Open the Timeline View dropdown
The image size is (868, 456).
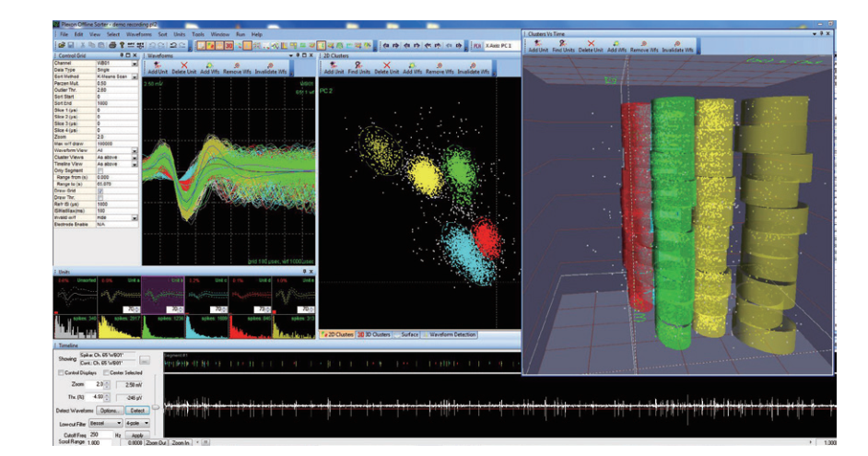[135, 164]
